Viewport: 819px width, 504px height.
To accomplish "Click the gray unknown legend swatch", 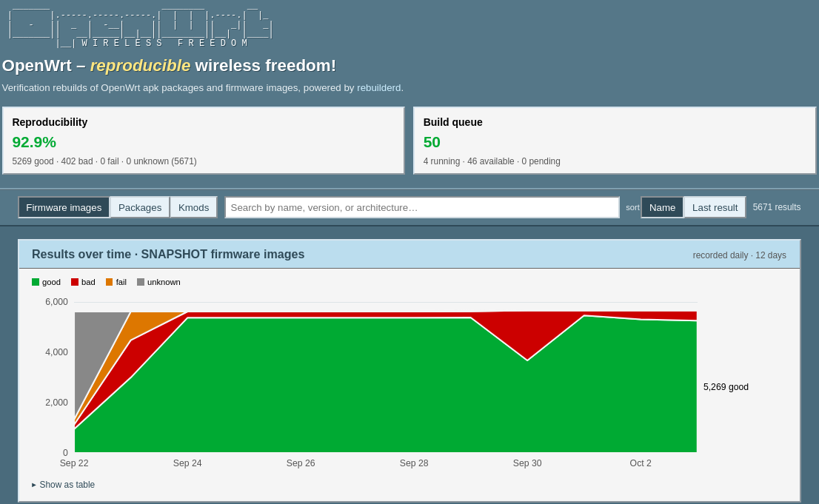I will pos(141,282).
